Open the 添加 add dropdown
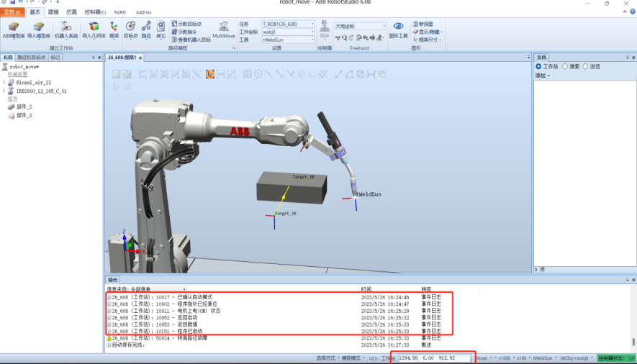637x364 pixels. point(543,76)
